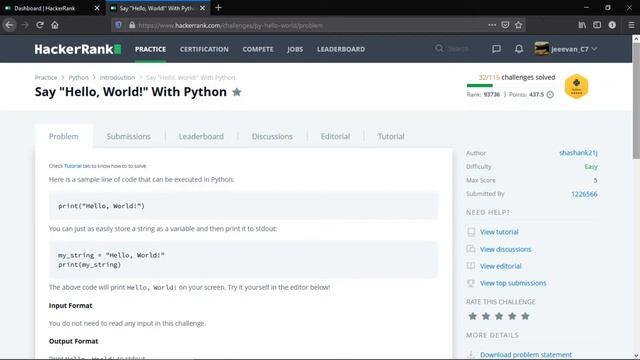
Task: Favorite challenge with title star
Action: pyautogui.click(x=237, y=92)
